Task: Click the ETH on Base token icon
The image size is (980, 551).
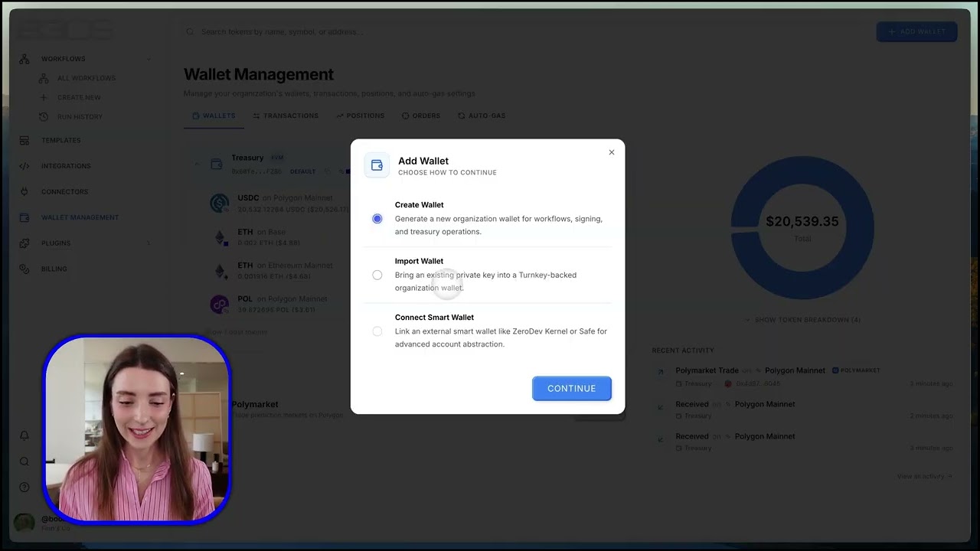Action: pos(220,237)
